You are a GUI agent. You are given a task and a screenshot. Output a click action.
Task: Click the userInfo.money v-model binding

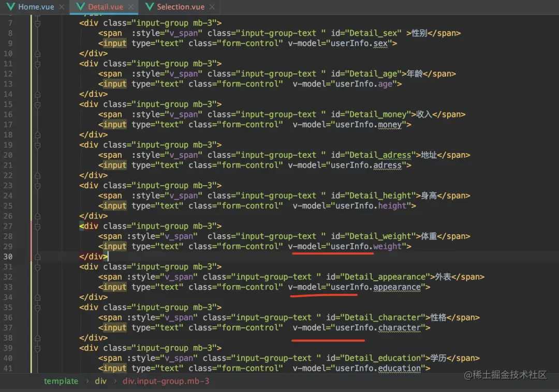point(369,125)
